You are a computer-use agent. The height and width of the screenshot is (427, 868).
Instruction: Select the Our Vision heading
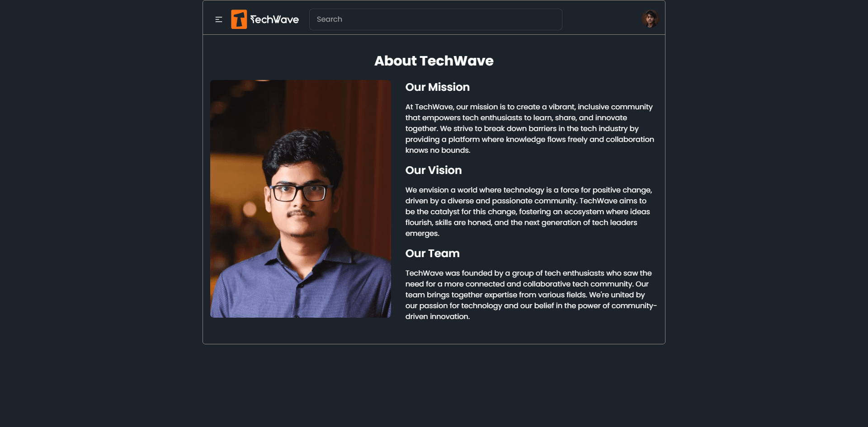[x=433, y=170]
